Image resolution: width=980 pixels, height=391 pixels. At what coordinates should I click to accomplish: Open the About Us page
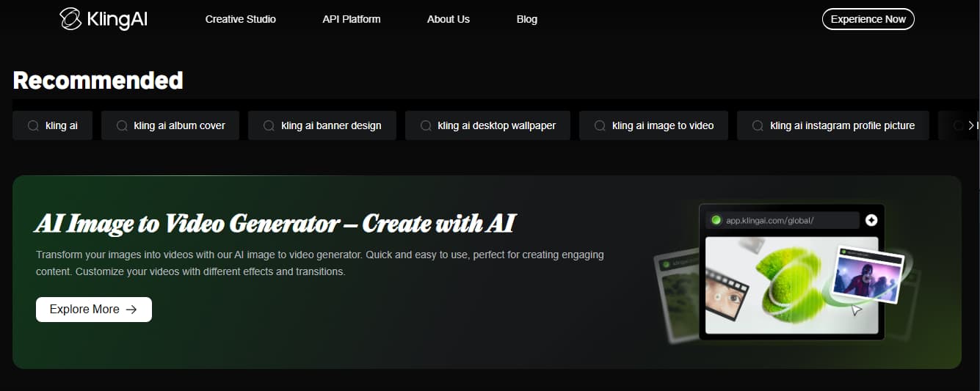[x=448, y=19]
